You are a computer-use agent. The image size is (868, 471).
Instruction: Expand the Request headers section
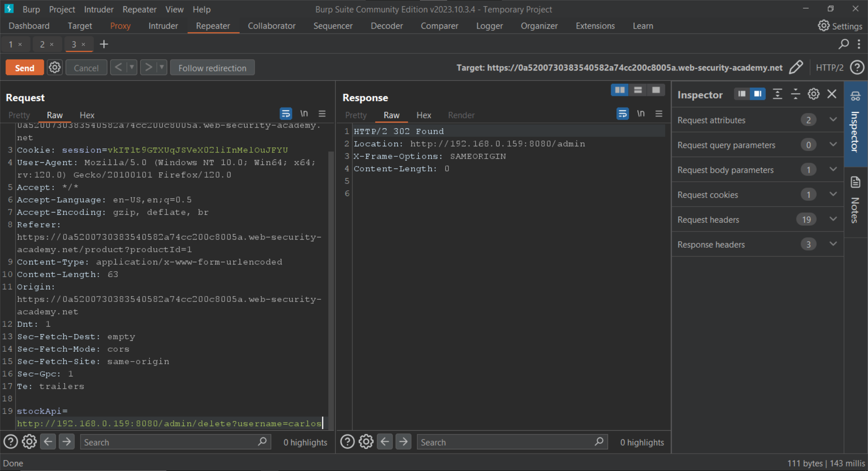pos(833,219)
